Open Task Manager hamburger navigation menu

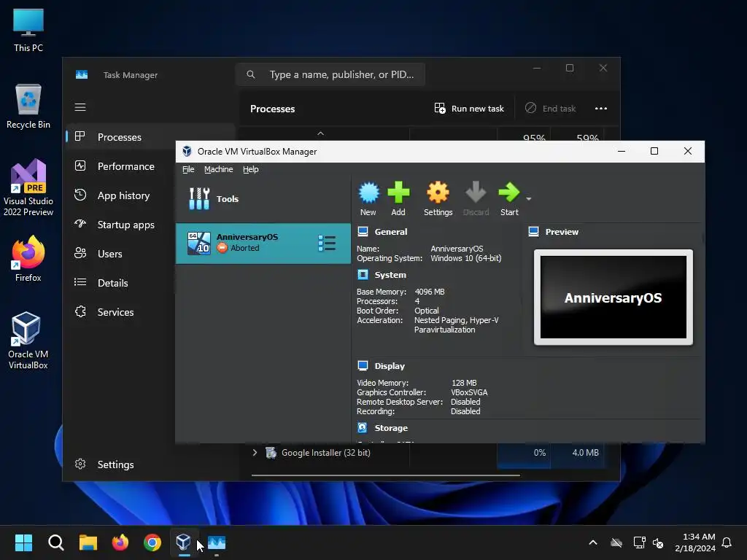[80, 107]
